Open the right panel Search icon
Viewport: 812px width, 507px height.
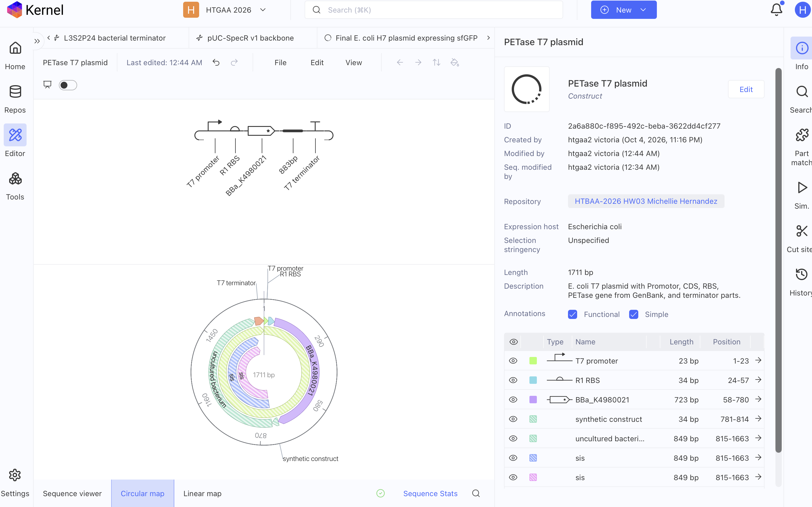click(802, 91)
